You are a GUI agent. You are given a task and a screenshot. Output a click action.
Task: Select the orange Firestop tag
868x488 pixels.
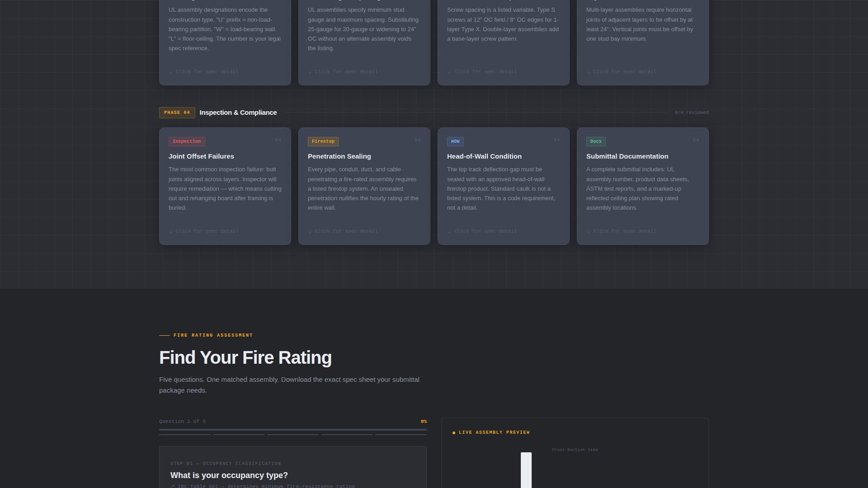click(x=323, y=141)
